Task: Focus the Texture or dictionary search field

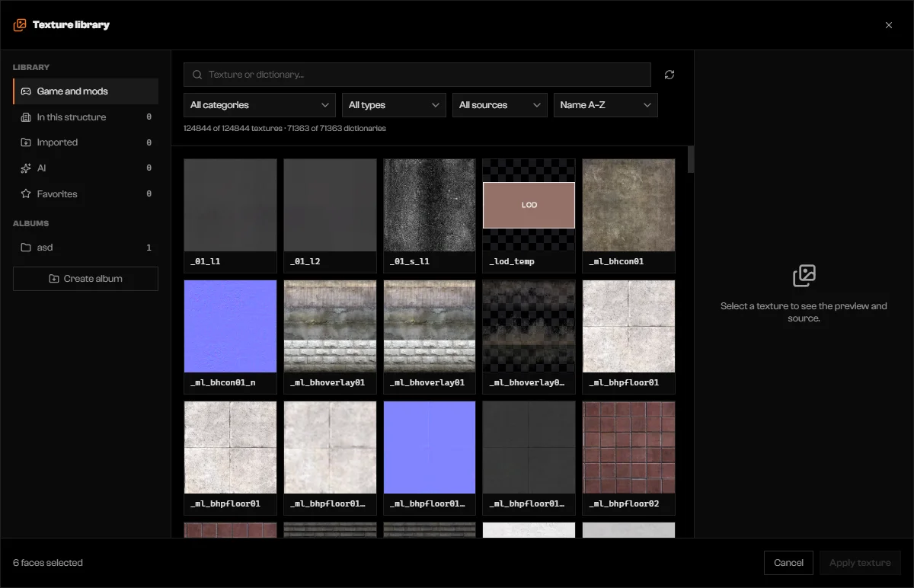Action: pyautogui.click(x=417, y=75)
